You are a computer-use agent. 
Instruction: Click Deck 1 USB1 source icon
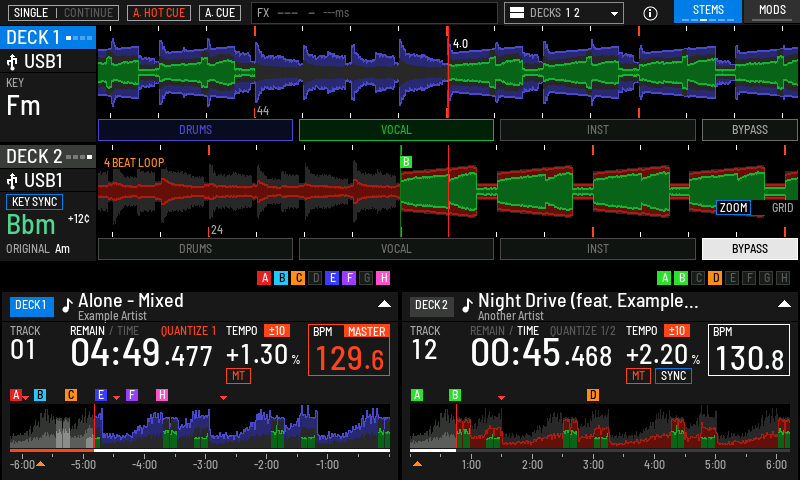(12, 62)
